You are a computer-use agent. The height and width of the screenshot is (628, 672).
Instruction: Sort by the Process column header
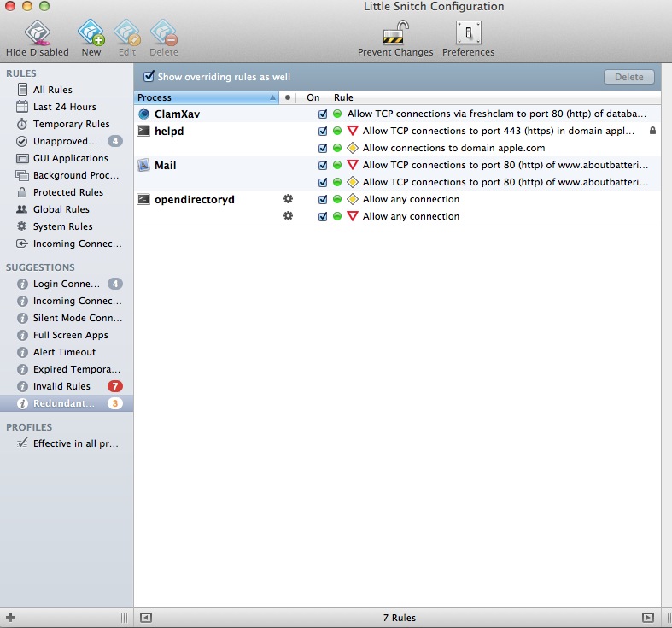pyautogui.click(x=205, y=97)
